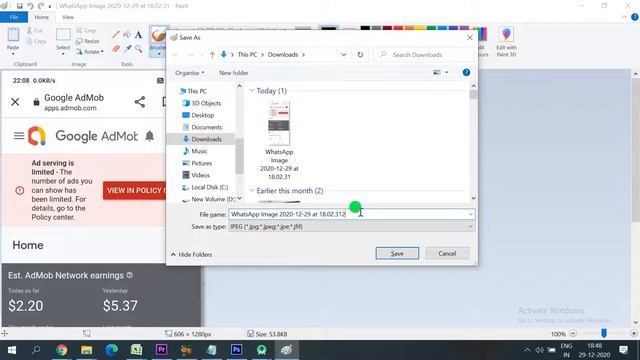Open the File menu in Paint
The width and height of the screenshot is (640, 360).
pyautogui.click(x=14, y=17)
